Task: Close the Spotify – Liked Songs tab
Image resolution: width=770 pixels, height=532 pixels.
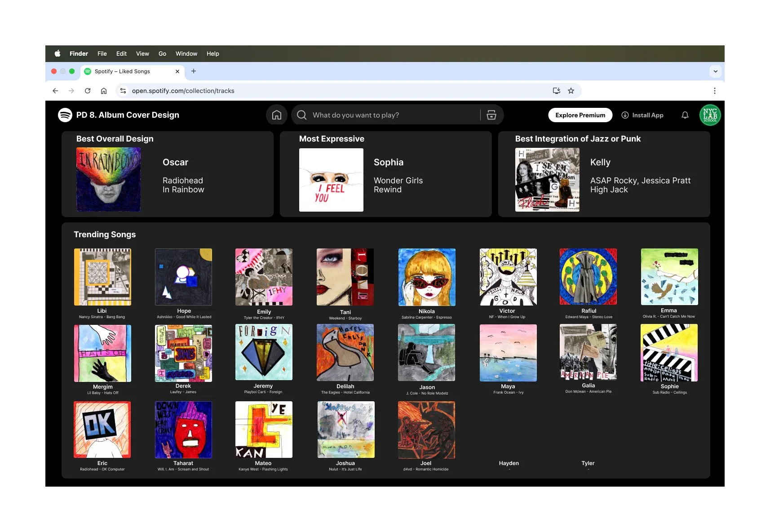Action: (177, 71)
